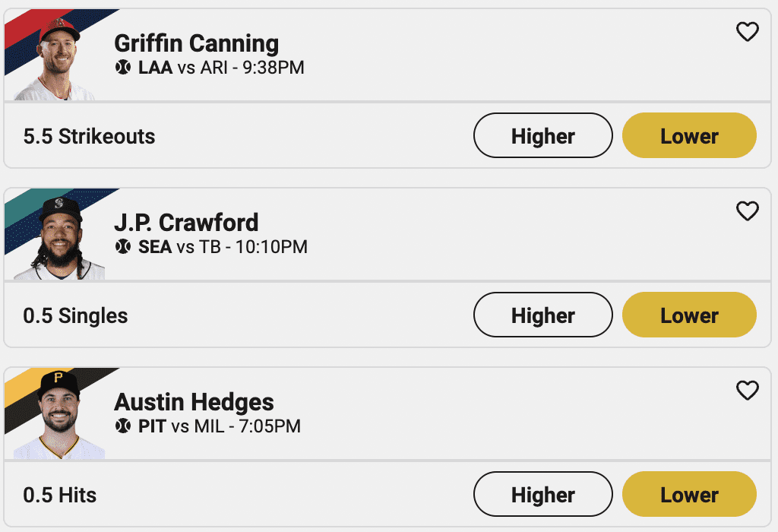778x532 pixels.
Task: Click baseball icon beside SEA vs TB
Action: click(x=123, y=247)
